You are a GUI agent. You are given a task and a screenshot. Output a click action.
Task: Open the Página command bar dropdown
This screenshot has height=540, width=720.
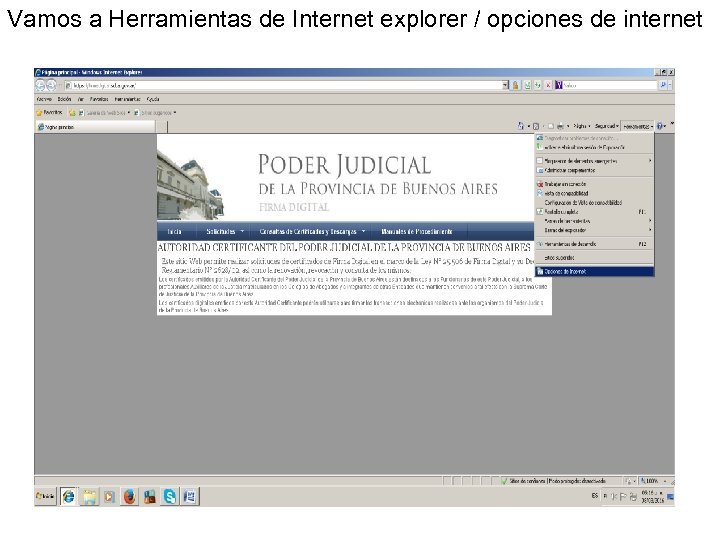[581, 126]
